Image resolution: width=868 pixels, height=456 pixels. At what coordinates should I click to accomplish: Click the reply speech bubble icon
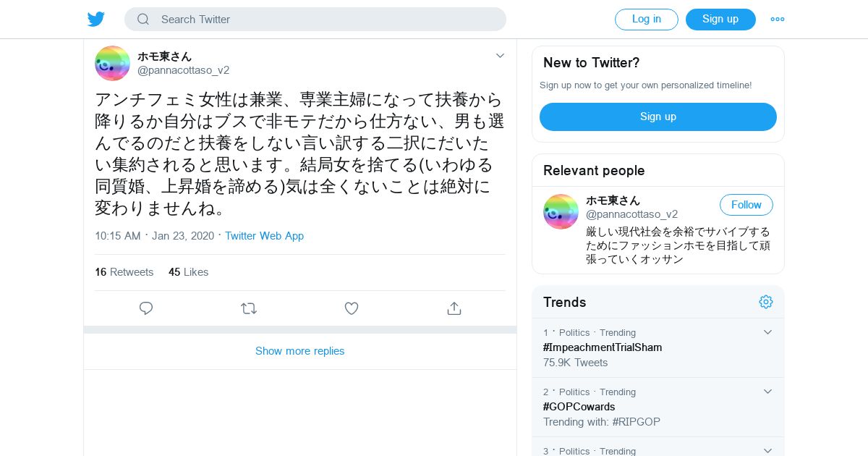coord(146,308)
